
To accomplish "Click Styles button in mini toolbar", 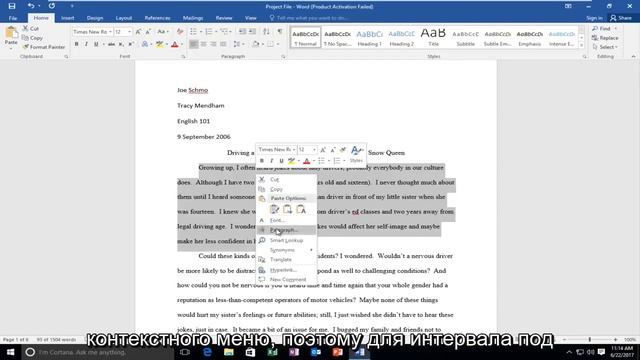I will point(356,155).
